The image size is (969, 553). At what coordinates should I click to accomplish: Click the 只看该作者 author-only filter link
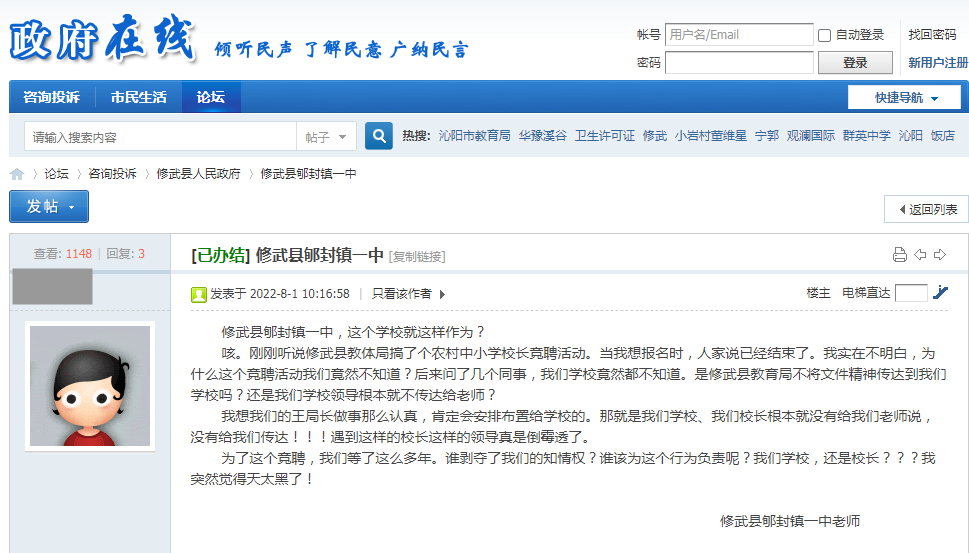tap(402, 294)
